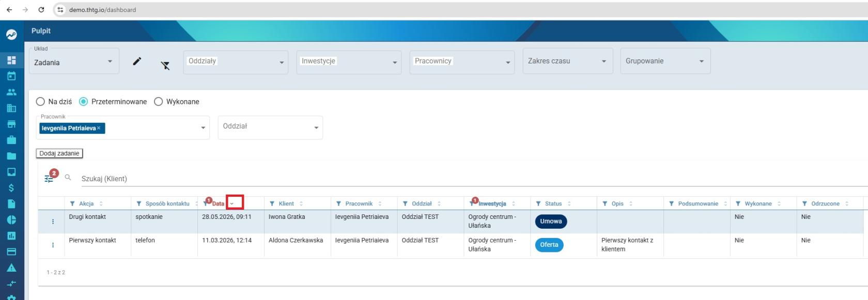Image resolution: width=868 pixels, height=300 pixels.
Task: Open the dashboard icon in the sidebar
Action: coord(11,60)
